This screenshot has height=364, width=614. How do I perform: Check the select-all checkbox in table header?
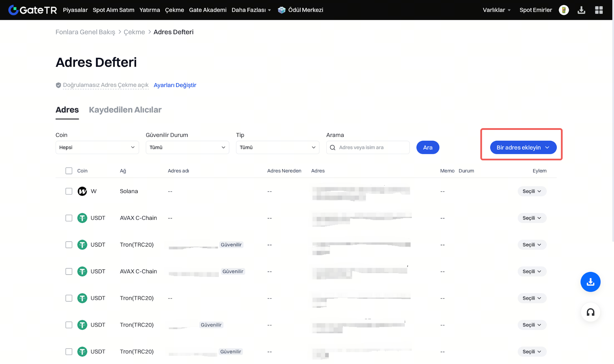coord(69,171)
